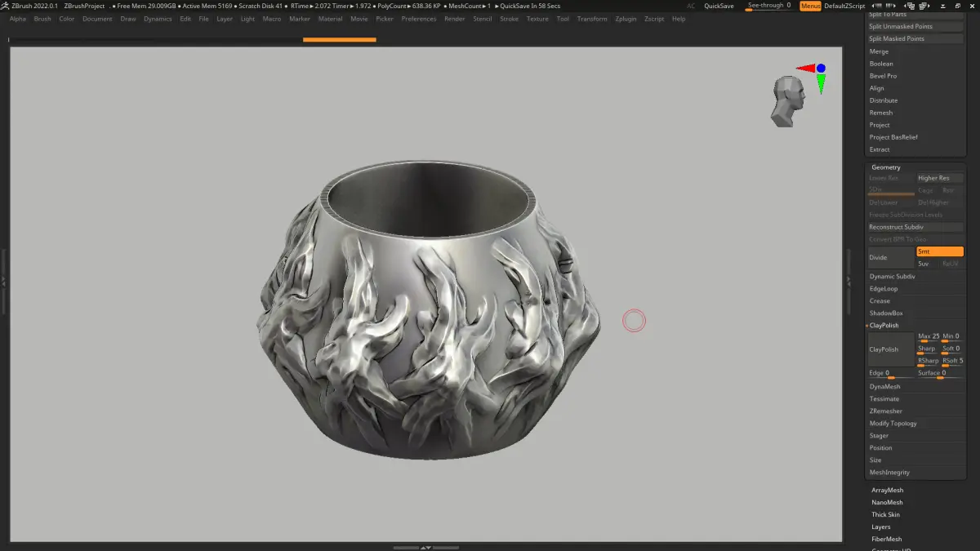Image resolution: width=980 pixels, height=551 pixels.
Task: Adjust the ClayPolish Edge slider
Action: click(x=891, y=374)
